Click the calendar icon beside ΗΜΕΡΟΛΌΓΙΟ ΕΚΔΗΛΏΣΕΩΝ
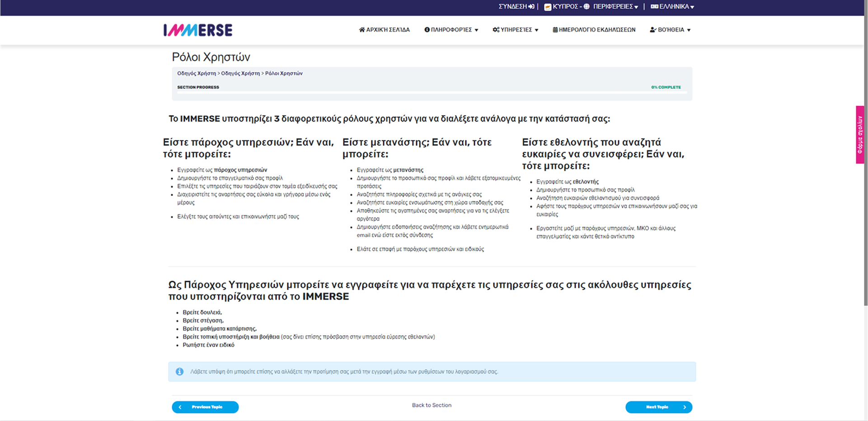This screenshot has width=868, height=421. pos(555,30)
